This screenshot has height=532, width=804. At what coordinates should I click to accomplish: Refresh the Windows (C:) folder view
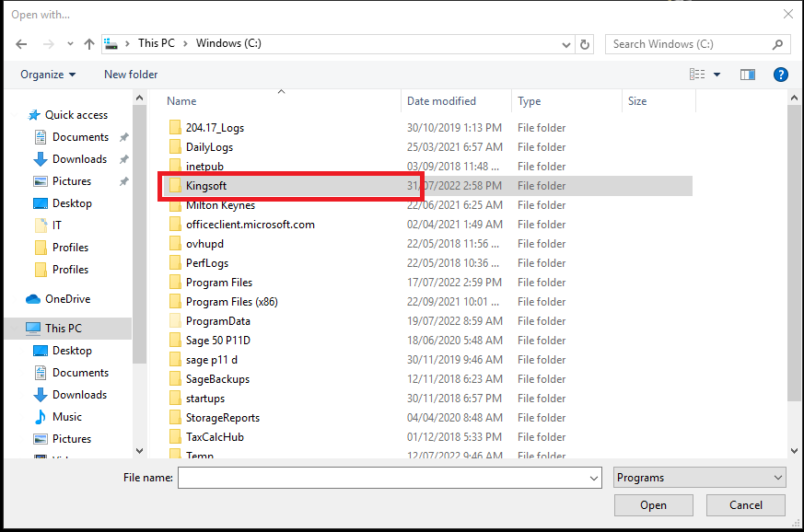coord(585,44)
